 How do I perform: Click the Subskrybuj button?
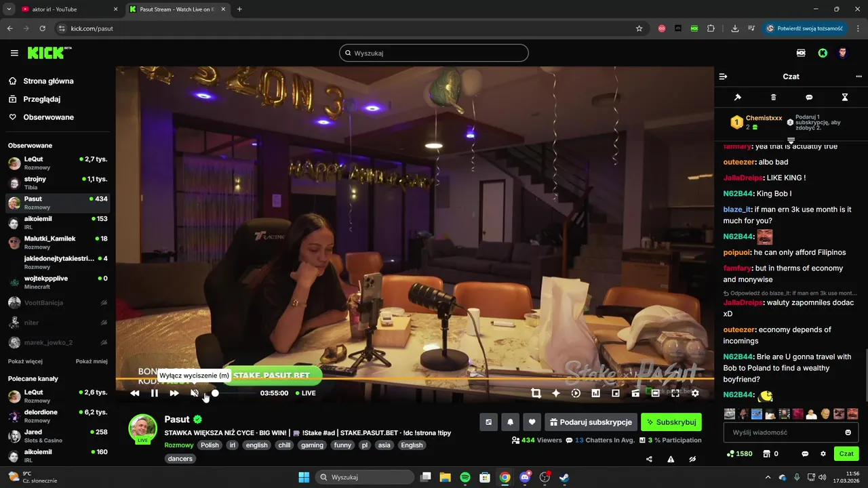coord(671,422)
